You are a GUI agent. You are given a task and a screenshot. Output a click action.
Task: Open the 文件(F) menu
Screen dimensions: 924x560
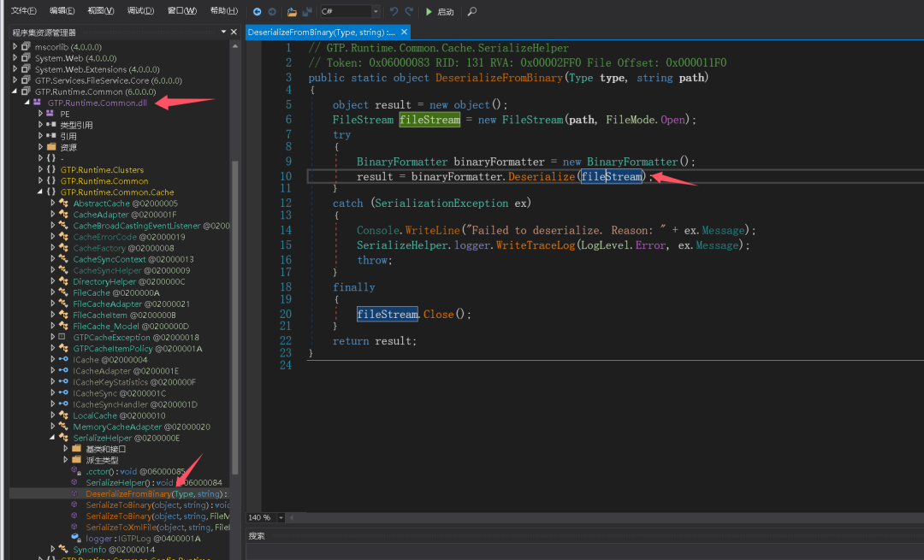coord(24,11)
